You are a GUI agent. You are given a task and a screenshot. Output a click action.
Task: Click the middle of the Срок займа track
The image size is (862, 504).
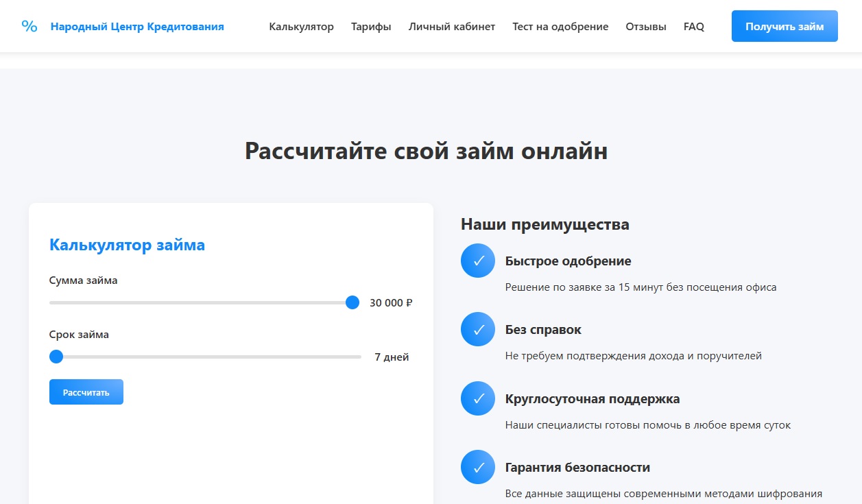tap(204, 357)
